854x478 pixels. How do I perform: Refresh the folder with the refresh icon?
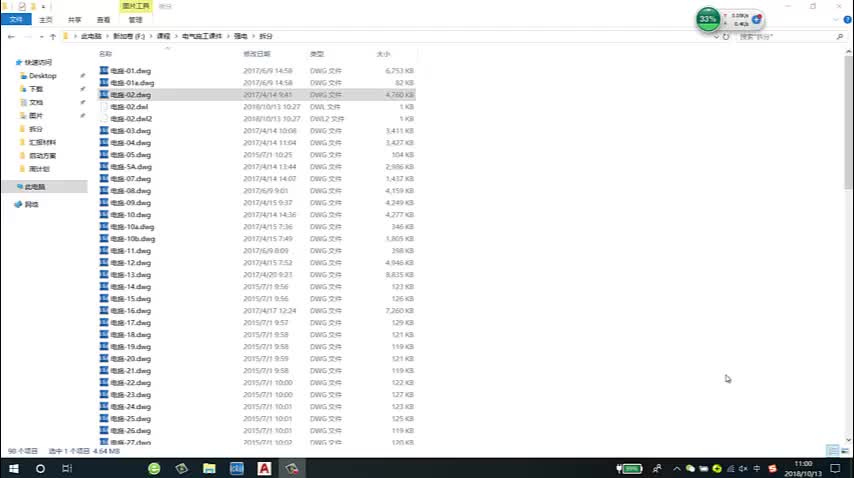(726, 36)
